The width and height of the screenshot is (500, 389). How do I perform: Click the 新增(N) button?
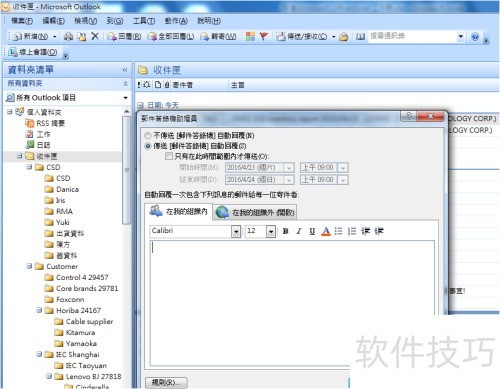(x=31, y=36)
